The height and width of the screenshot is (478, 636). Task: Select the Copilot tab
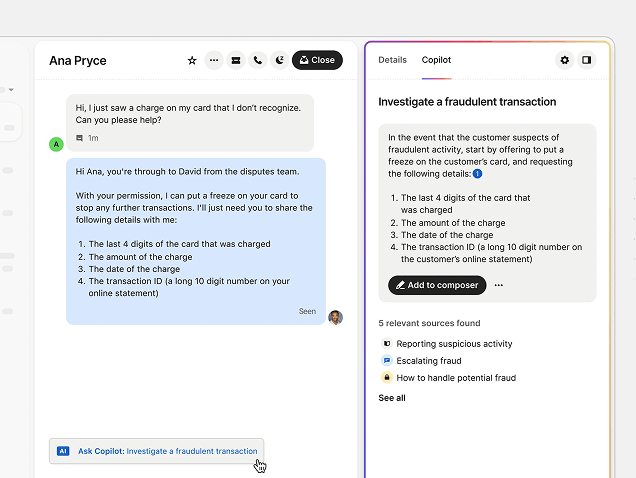pyautogui.click(x=436, y=60)
